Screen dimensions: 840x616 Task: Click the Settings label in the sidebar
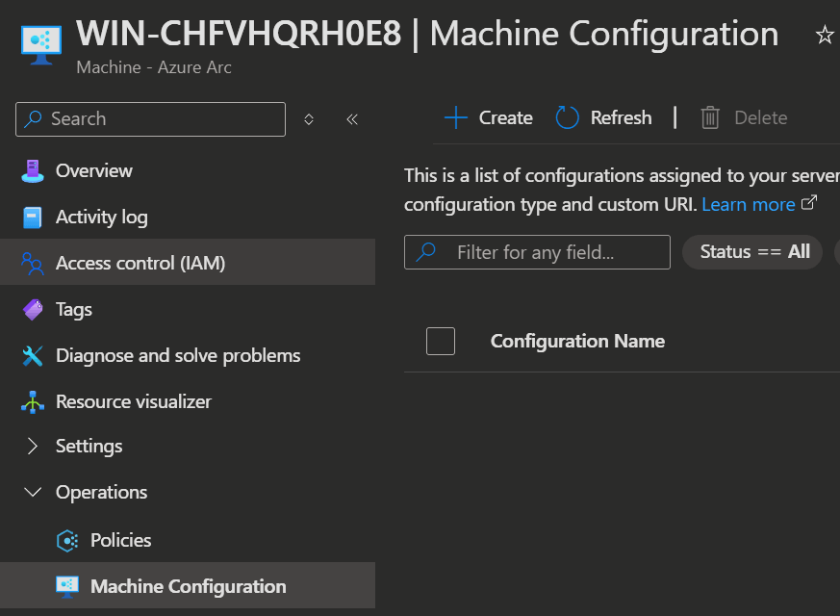pyautogui.click(x=89, y=447)
